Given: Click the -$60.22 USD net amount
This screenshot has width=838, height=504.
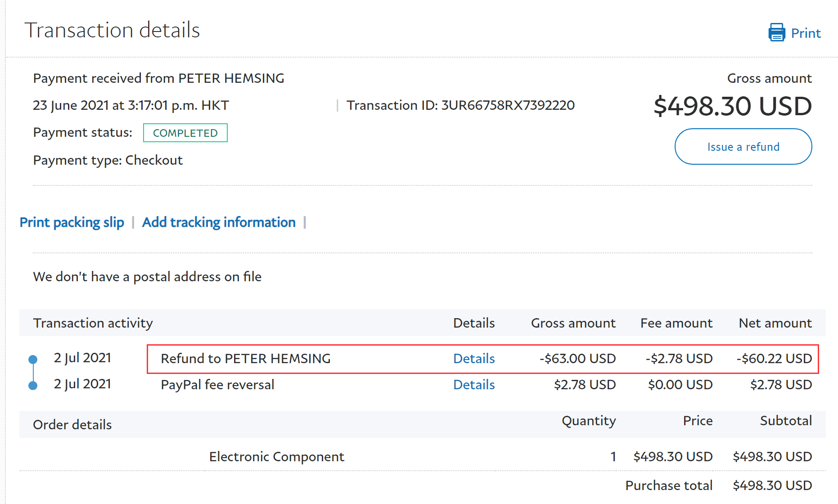Looking at the screenshot, I should pyautogui.click(x=774, y=359).
